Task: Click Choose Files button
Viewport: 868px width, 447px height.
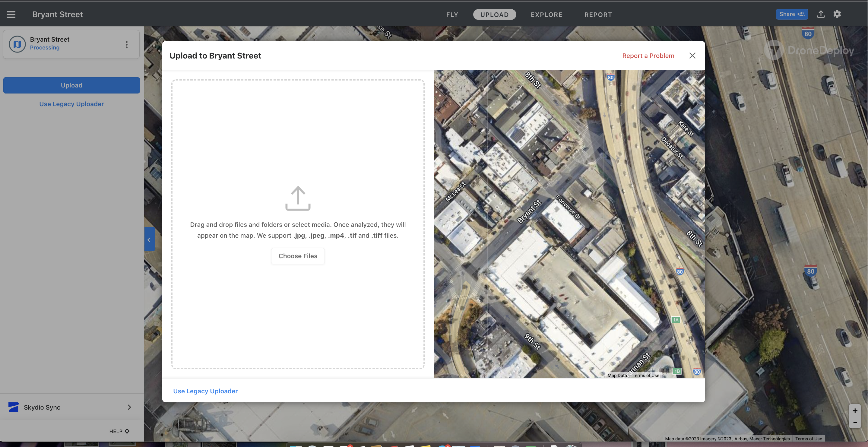Action: pyautogui.click(x=298, y=256)
